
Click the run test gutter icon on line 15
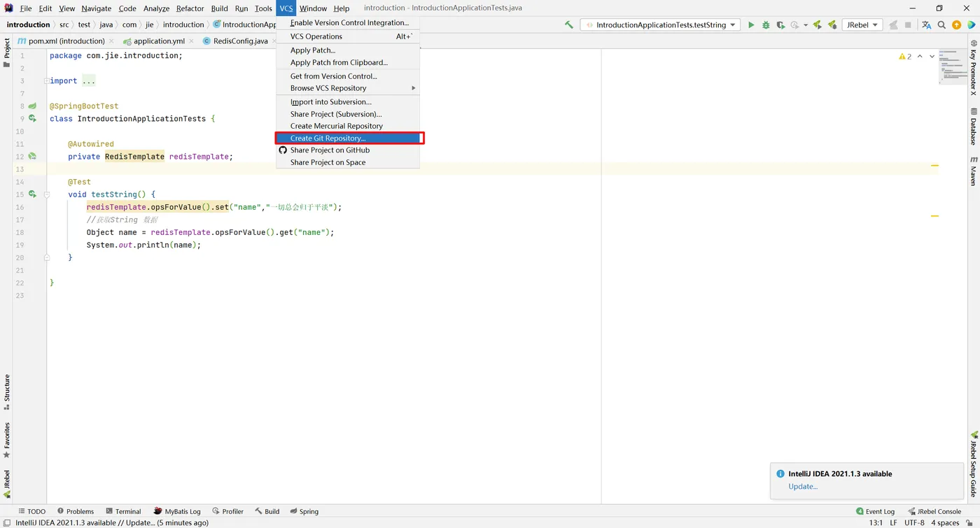32,194
